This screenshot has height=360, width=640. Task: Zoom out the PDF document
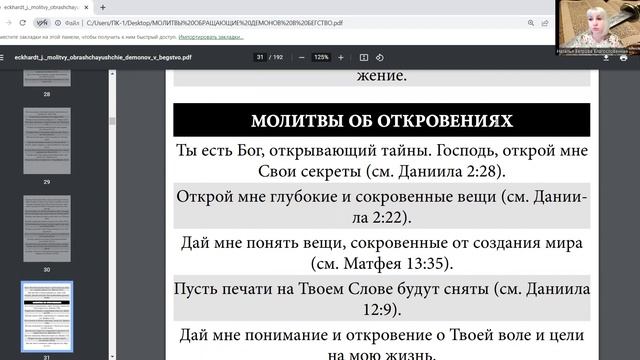coord(302,58)
